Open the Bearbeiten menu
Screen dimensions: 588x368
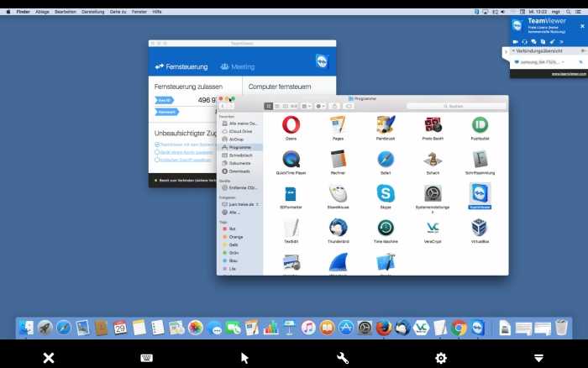point(66,12)
